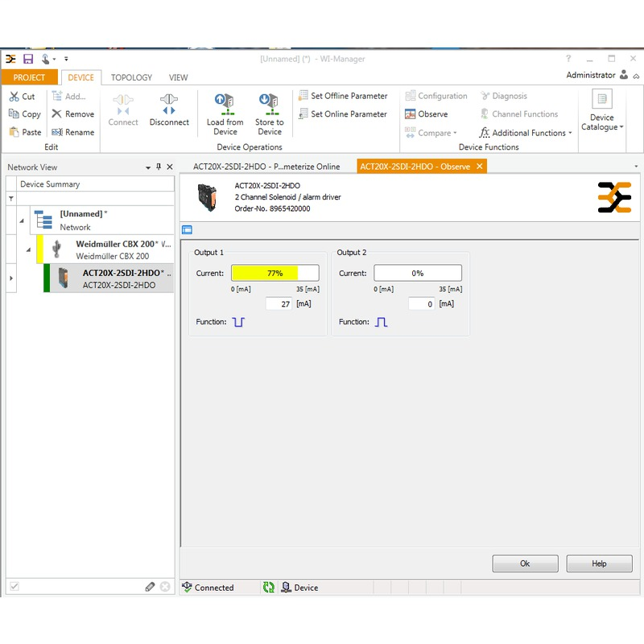Screen dimensions: 644x644
Task: Disconnect from the device
Action: 169,110
